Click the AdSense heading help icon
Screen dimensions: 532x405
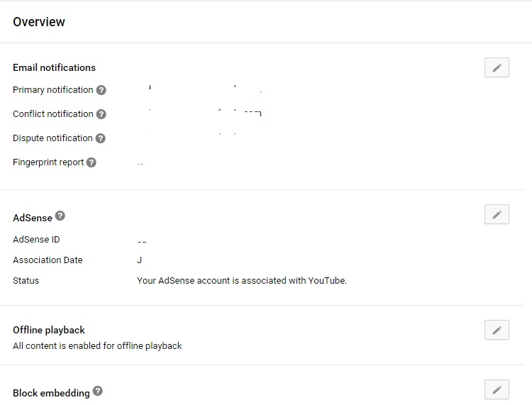pyautogui.click(x=60, y=216)
